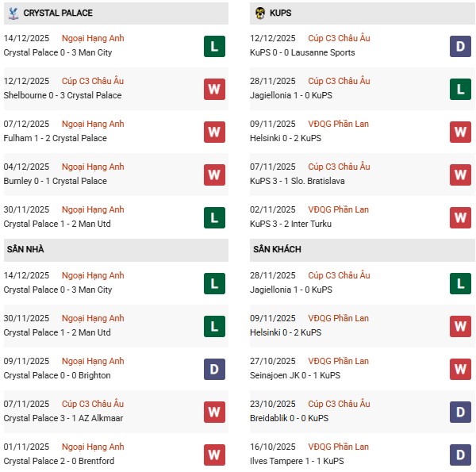
Task: Open VĐQG Phần Lan link for KuPS 3 - 2 Inter Turku match
Action: click(x=338, y=209)
